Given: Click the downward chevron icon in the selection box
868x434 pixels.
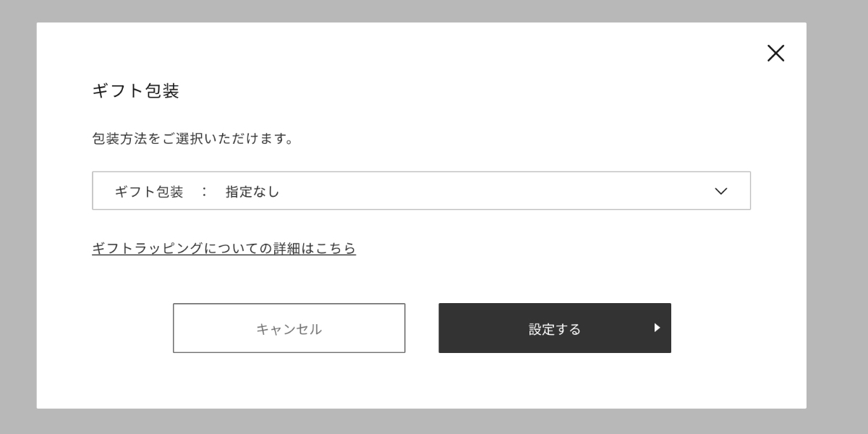Looking at the screenshot, I should tap(720, 191).
